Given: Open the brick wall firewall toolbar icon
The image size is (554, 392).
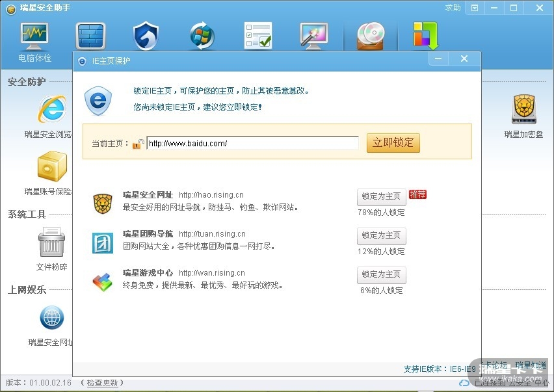Looking at the screenshot, I should (91, 36).
